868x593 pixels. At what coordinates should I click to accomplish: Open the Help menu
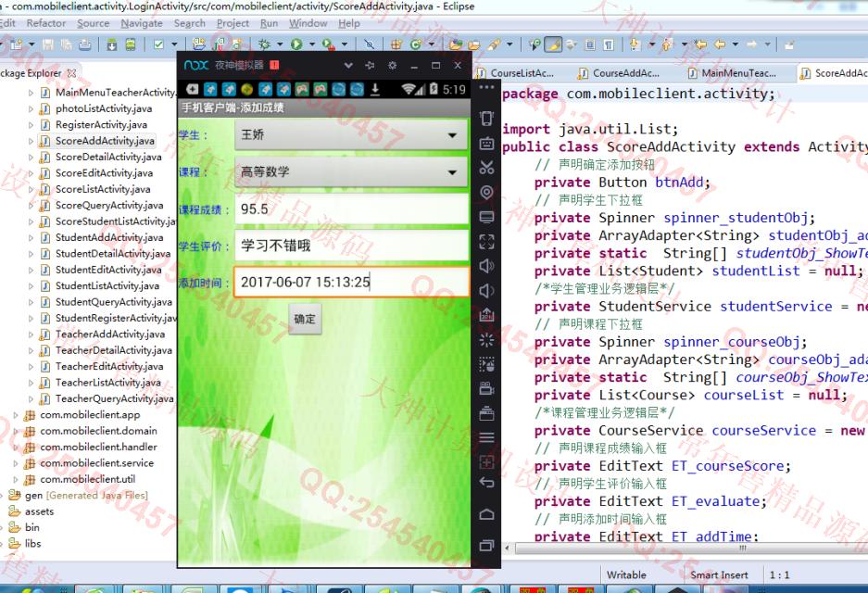(348, 23)
